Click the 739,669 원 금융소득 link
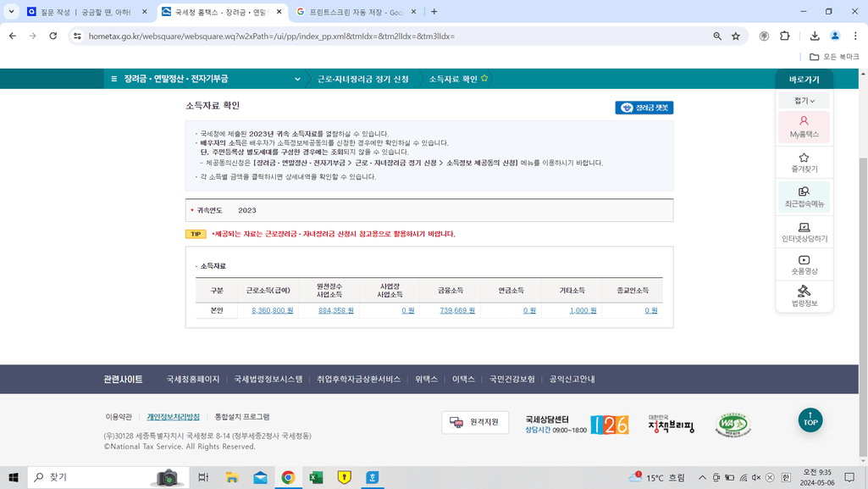This screenshot has width=868, height=489. coord(457,311)
